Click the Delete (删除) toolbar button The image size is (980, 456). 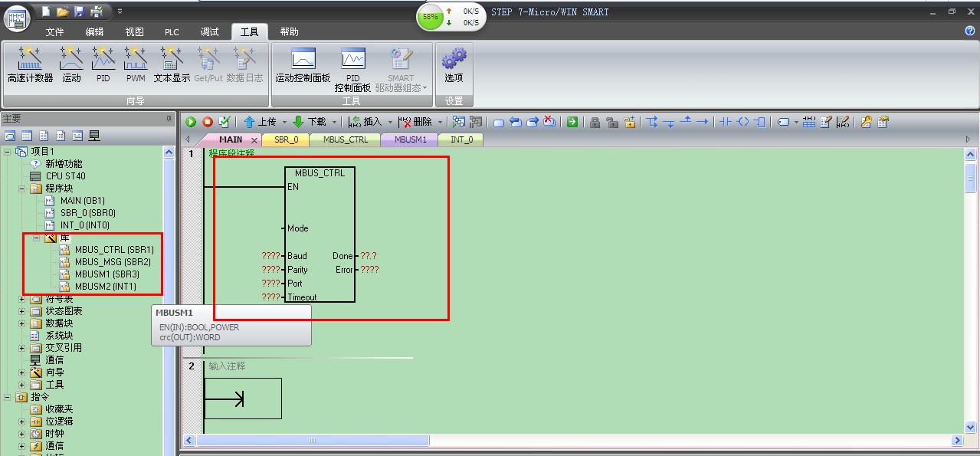pyautogui.click(x=415, y=122)
